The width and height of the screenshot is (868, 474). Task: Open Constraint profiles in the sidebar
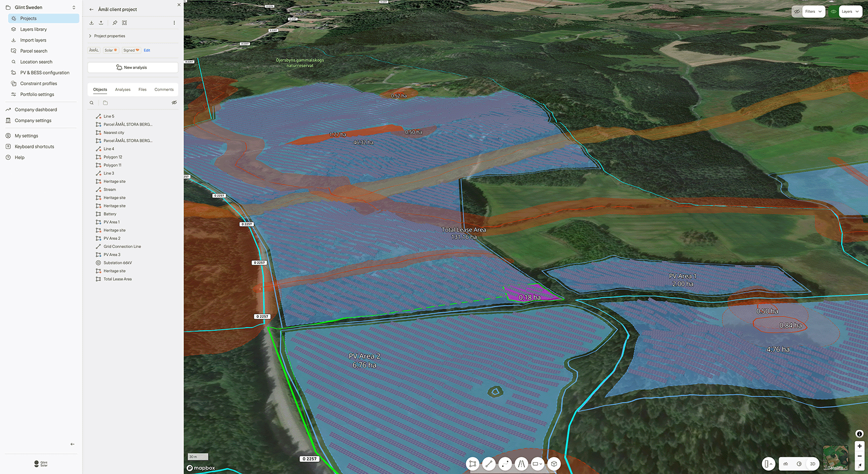tap(39, 84)
